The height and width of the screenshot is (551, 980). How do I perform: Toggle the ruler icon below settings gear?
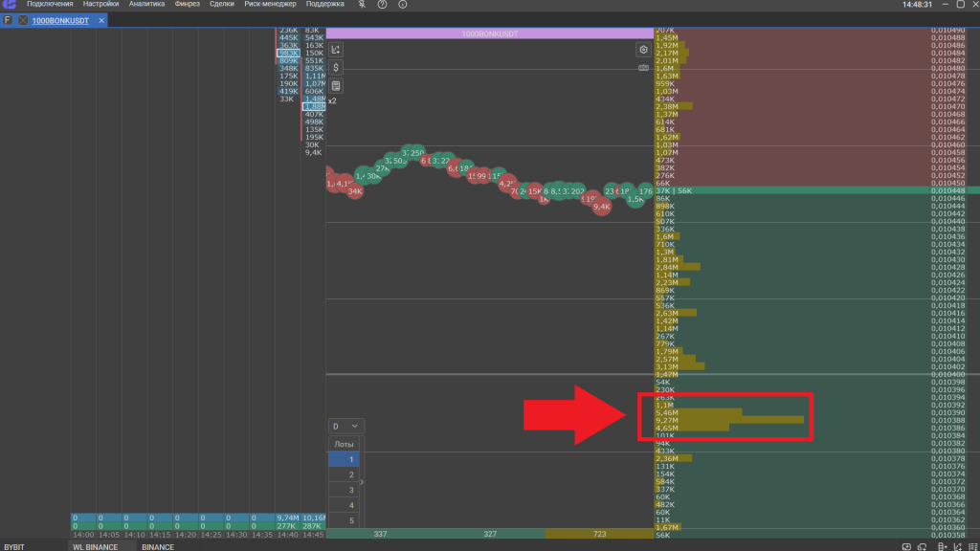[643, 68]
